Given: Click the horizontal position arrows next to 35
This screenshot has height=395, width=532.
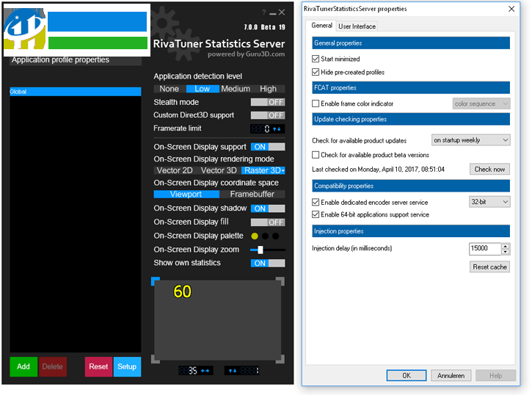Looking at the screenshot, I should [205, 371].
